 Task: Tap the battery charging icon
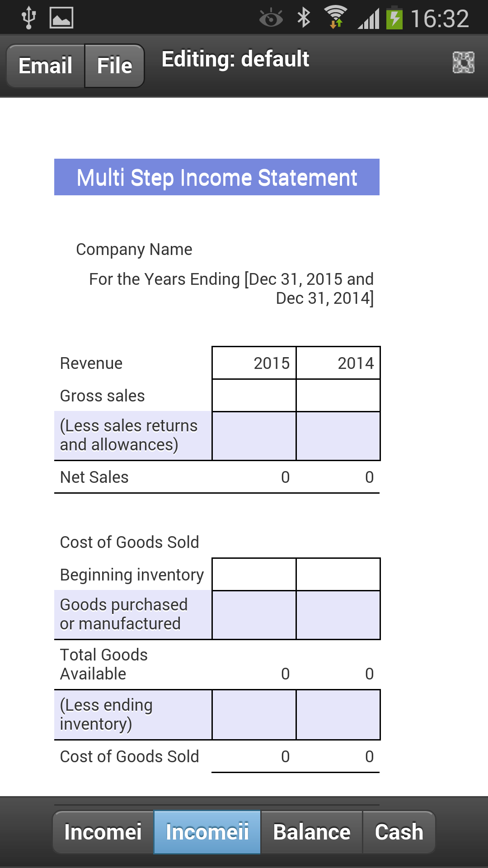point(394,18)
